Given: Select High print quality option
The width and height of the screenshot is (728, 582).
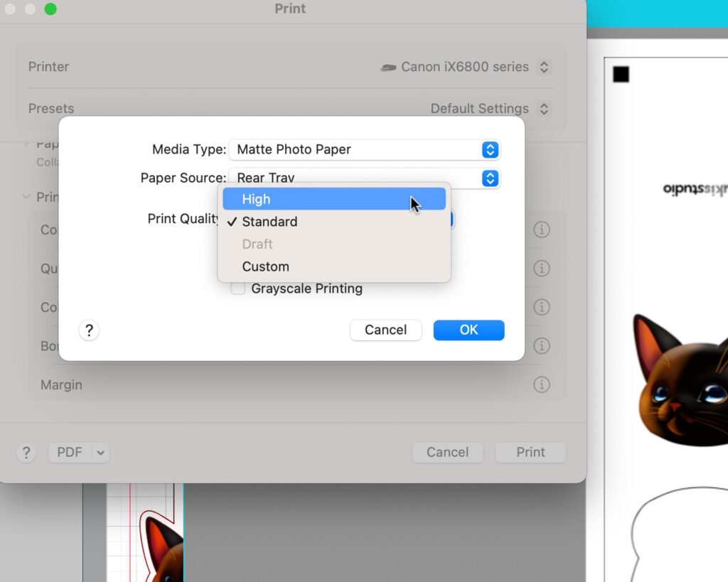Looking at the screenshot, I should (x=334, y=199).
